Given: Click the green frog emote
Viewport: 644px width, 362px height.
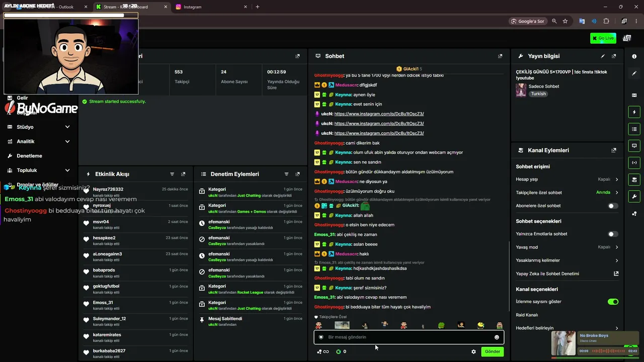Looking at the screenshot, I should coord(441,326).
